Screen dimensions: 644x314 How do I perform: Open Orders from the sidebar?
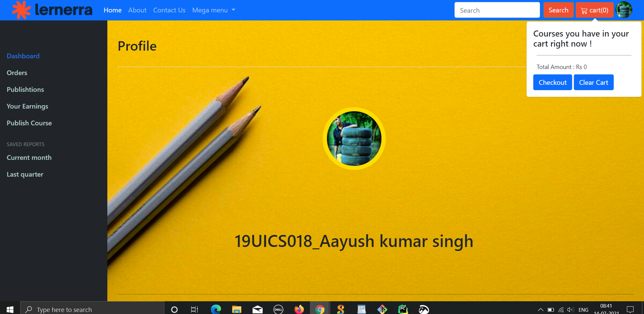point(17,72)
